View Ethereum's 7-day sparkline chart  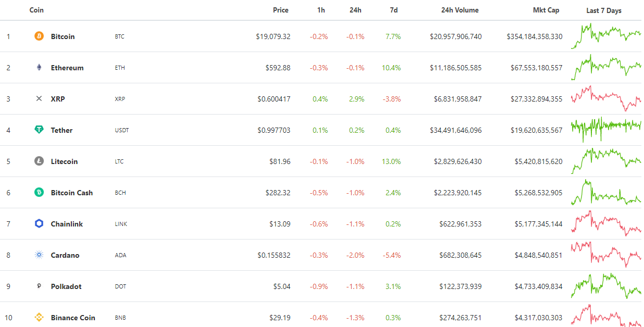[x=606, y=67]
